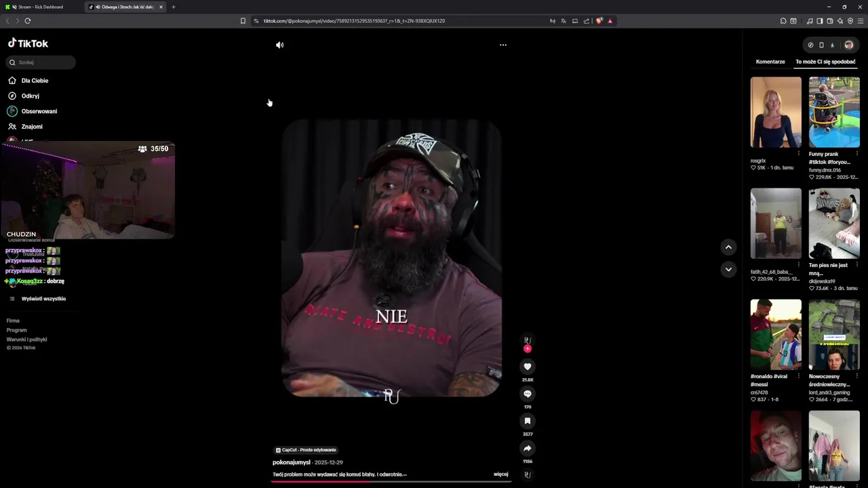868x488 pixels.
Task: Seek using the red video progress bar
Action: coord(391,481)
